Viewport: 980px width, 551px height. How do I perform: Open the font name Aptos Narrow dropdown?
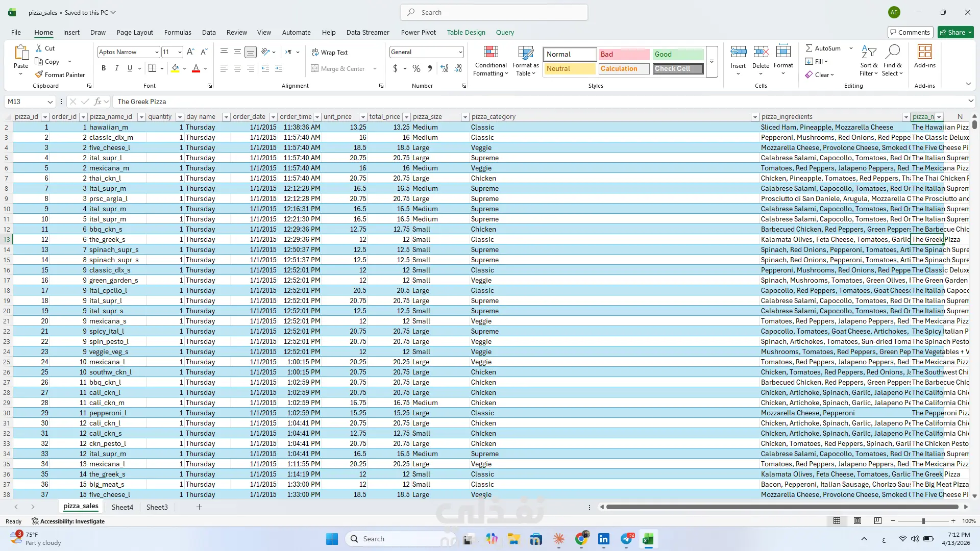pos(156,52)
